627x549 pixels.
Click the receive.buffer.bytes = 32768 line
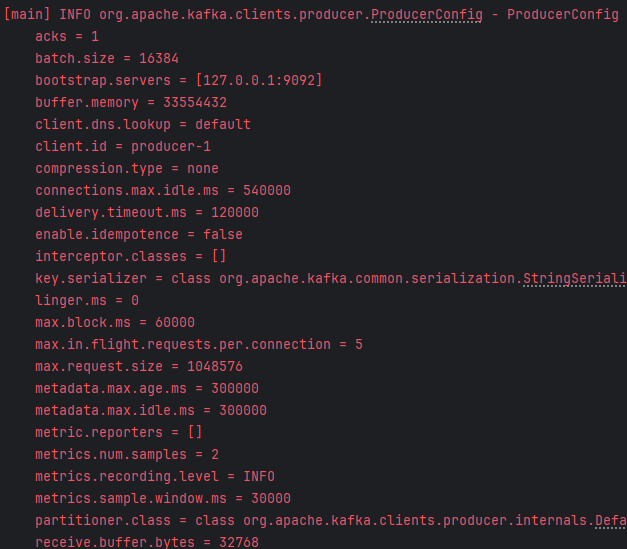[147, 543]
